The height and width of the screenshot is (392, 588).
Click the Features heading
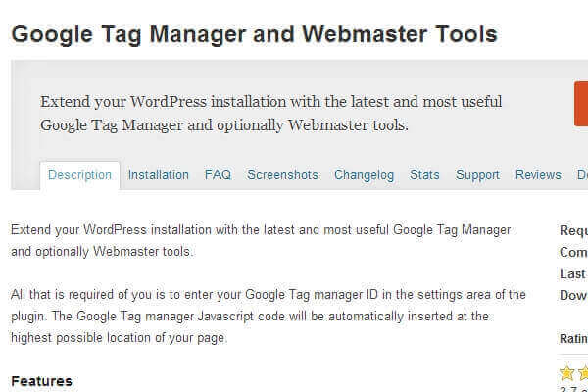click(41, 380)
